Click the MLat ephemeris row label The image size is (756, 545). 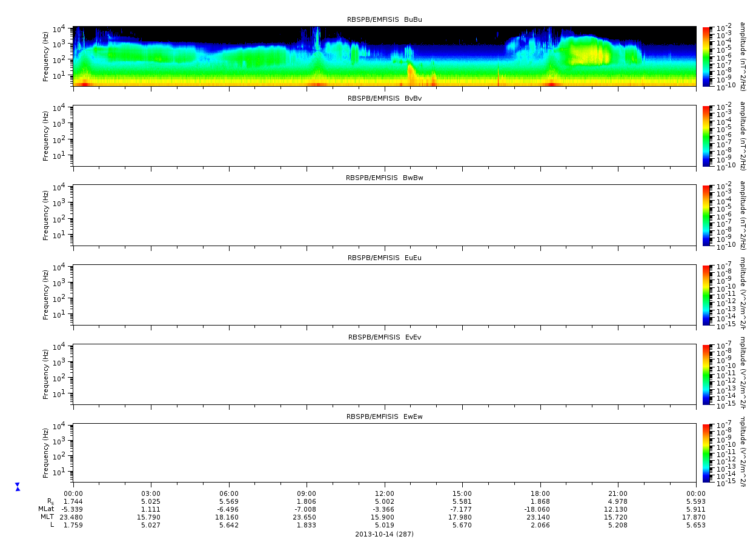[x=46, y=509]
